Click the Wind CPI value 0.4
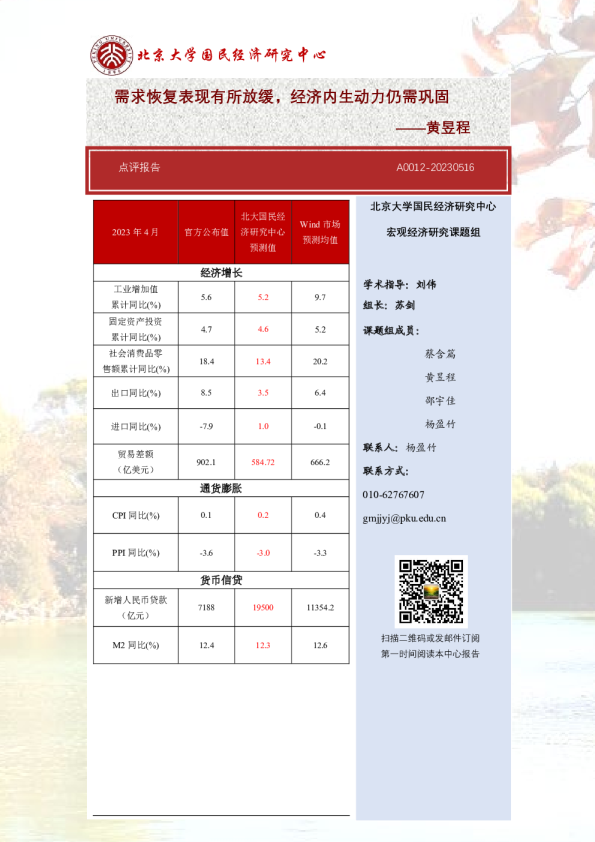This screenshot has height=842, width=595. [x=320, y=515]
